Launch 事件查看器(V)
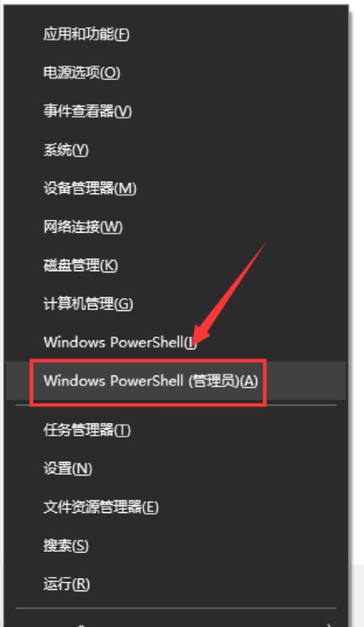 [176, 111]
